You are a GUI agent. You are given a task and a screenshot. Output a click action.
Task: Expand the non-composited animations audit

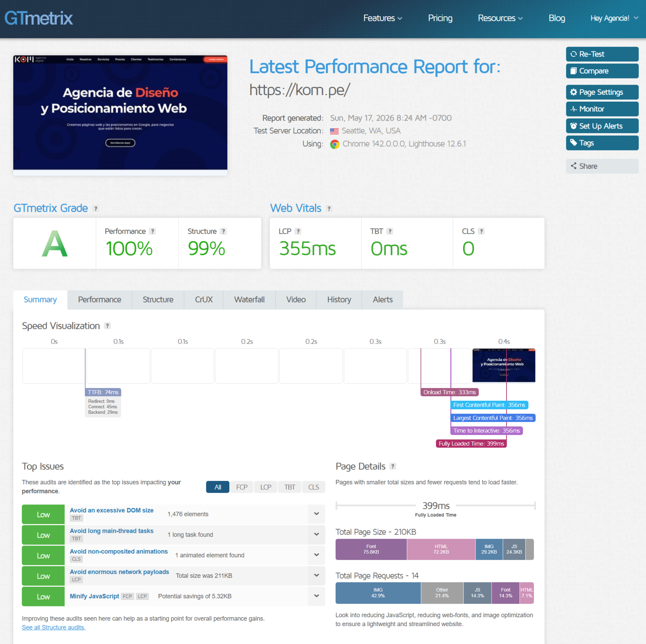pos(316,555)
